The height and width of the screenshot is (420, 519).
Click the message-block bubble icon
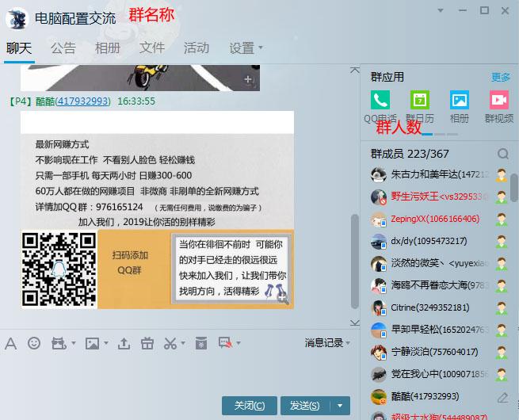coord(225,343)
